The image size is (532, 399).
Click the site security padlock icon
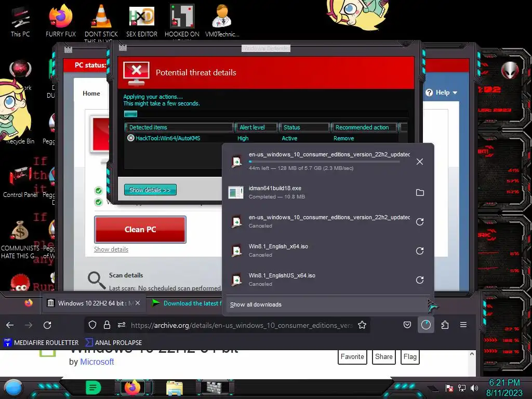click(x=107, y=325)
